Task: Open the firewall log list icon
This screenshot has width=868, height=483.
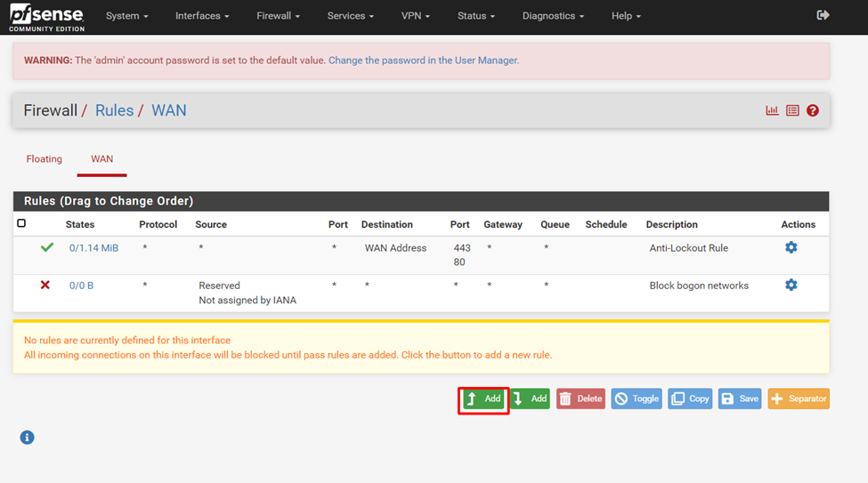Action: pyautogui.click(x=792, y=110)
